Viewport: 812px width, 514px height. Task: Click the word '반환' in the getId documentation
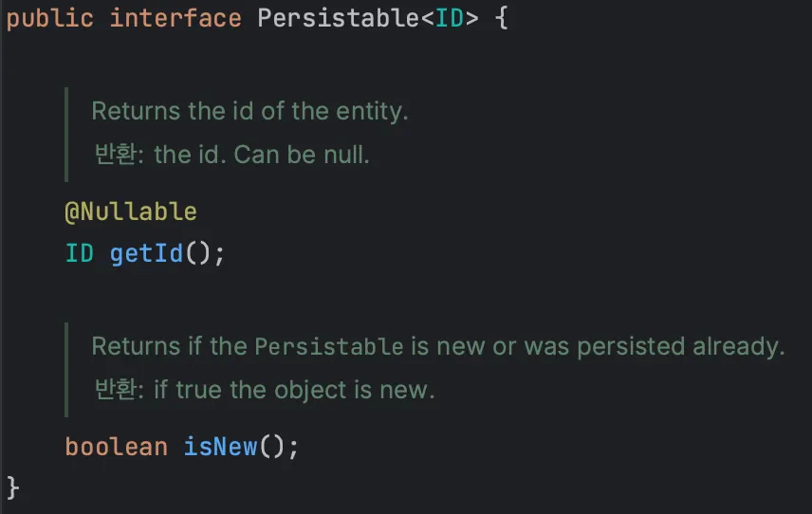116,154
